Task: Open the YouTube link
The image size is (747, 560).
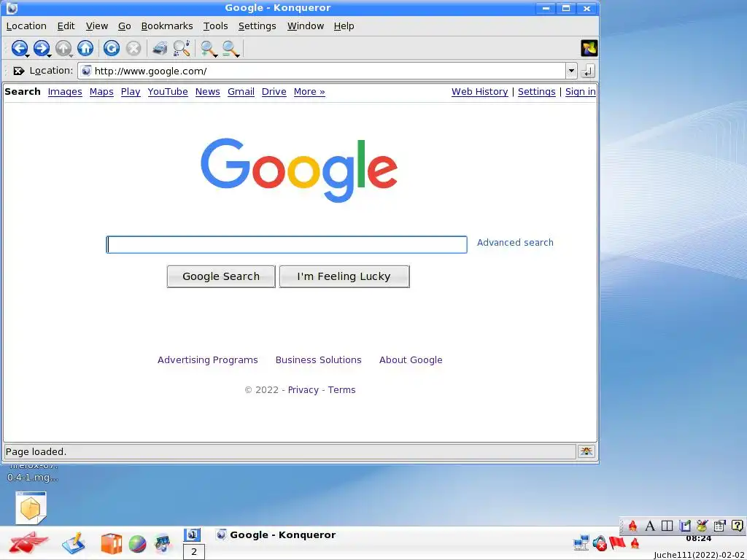Action: (x=168, y=91)
